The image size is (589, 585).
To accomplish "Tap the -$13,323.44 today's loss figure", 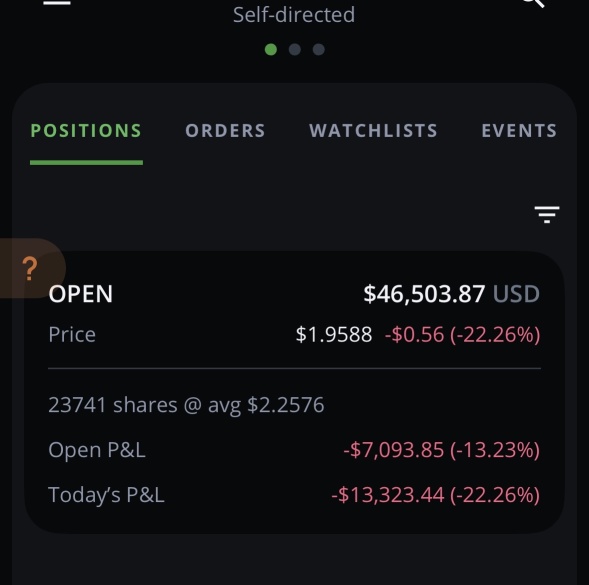I will (388, 495).
